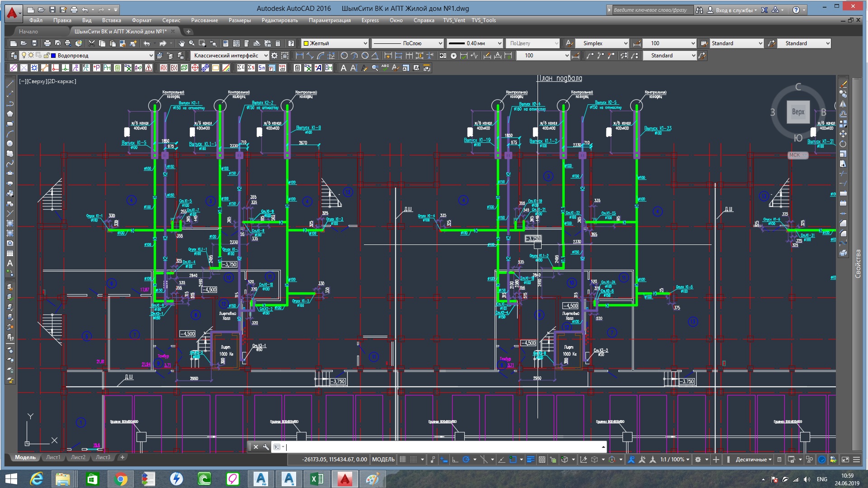Screen dimensions: 868x488
Task: Open the Файл menu
Action: pos(36,20)
